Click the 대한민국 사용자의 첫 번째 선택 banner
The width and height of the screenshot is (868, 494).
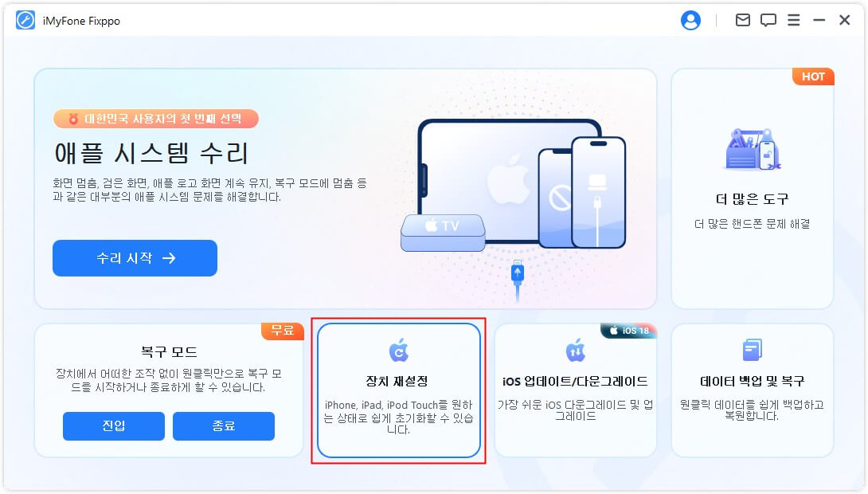pyautogui.click(x=156, y=119)
